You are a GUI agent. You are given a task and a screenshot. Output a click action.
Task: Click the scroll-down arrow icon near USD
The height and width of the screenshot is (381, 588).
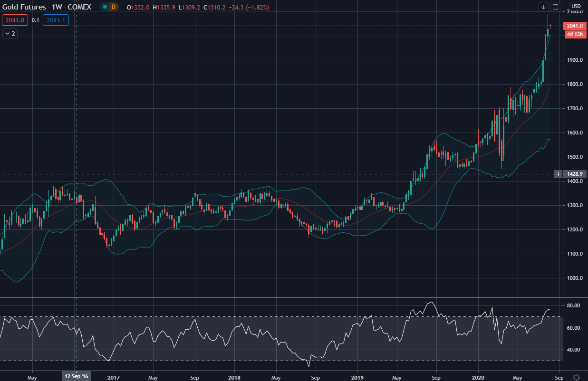tap(544, 7)
